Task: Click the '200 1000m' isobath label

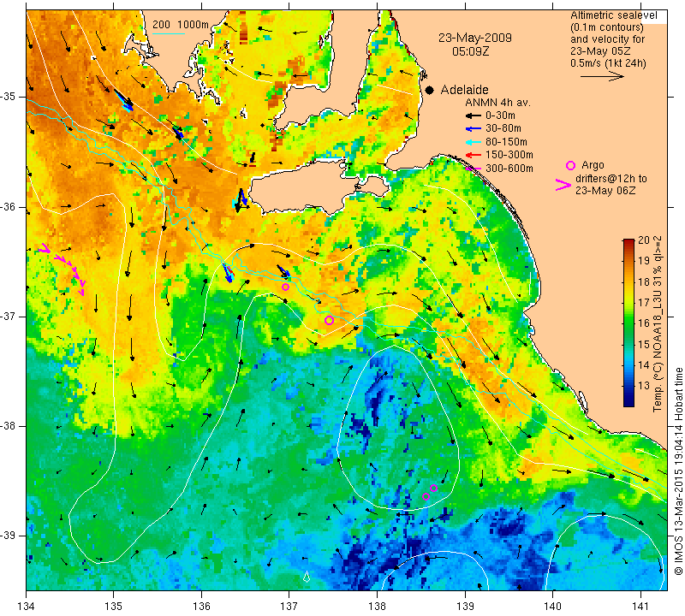Action: (x=181, y=25)
